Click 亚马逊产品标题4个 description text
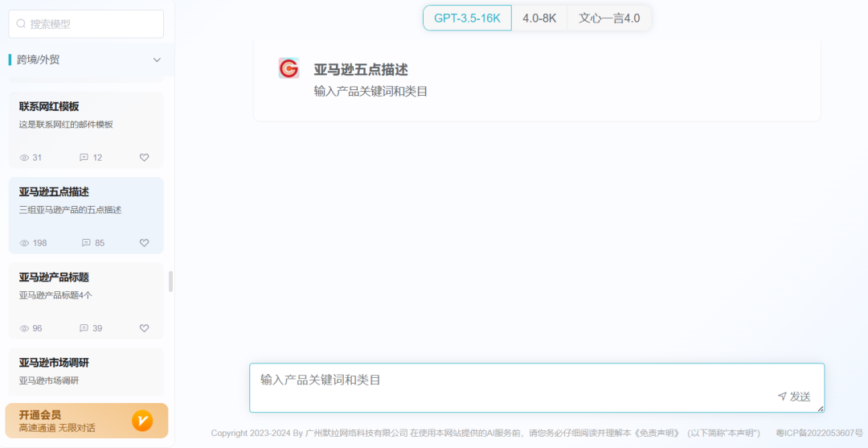 coord(55,295)
